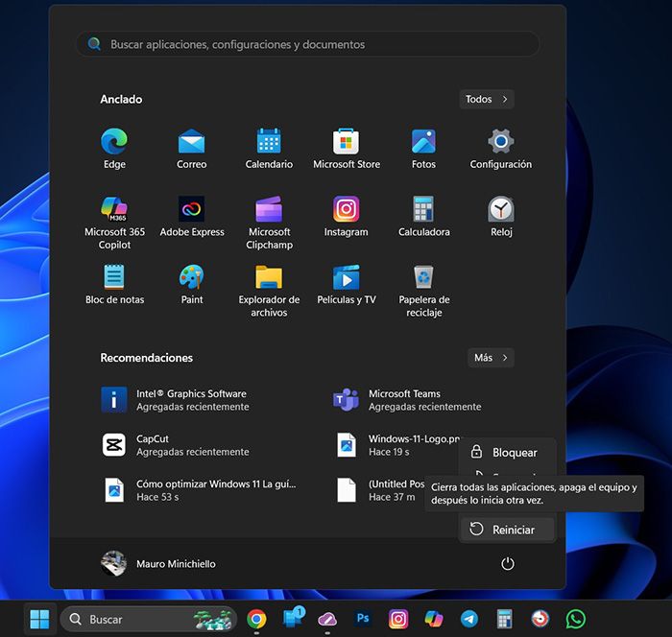Open WhatsApp from the taskbar

pyautogui.click(x=576, y=619)
